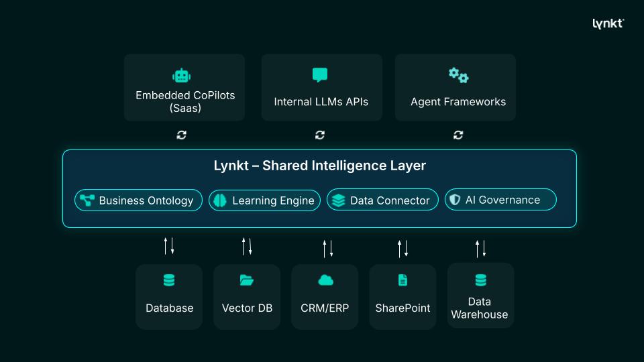644x362 pixels.
Task: Open the Embedded CoPilots (Saas) card
Action: click(184, 87)
